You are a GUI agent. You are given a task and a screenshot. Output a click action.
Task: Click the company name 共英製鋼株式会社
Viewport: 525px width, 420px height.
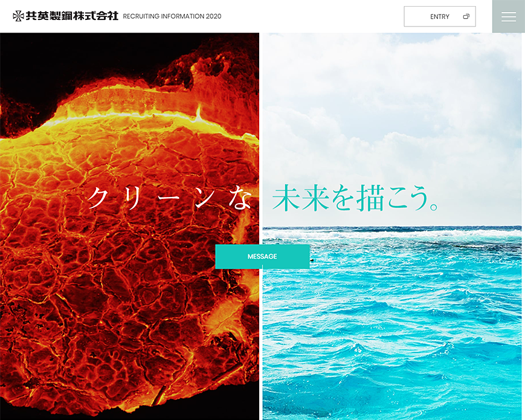72,16
